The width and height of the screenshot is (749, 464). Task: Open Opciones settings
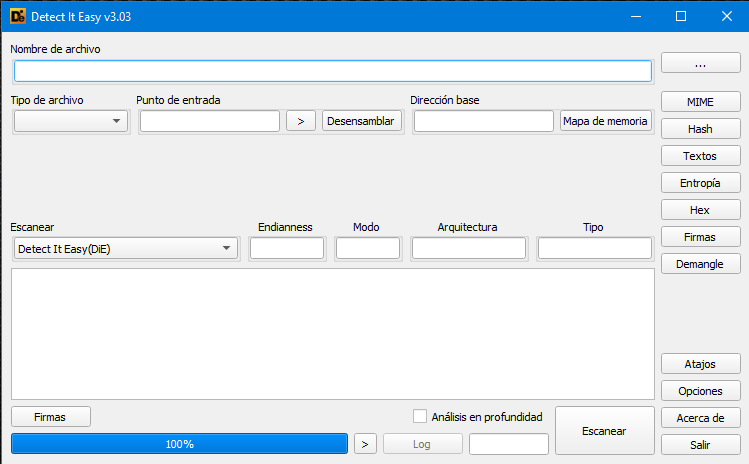click(701, 391)
